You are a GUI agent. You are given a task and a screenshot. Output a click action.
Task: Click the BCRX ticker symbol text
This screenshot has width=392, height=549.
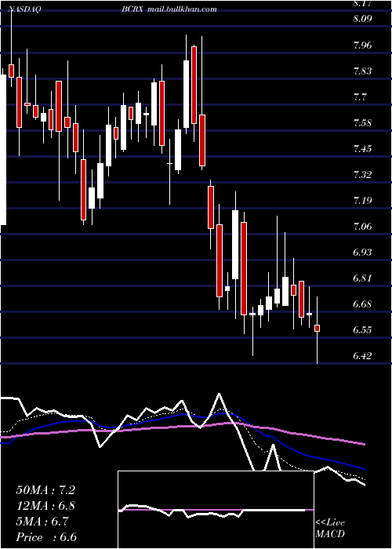point(132,9)
